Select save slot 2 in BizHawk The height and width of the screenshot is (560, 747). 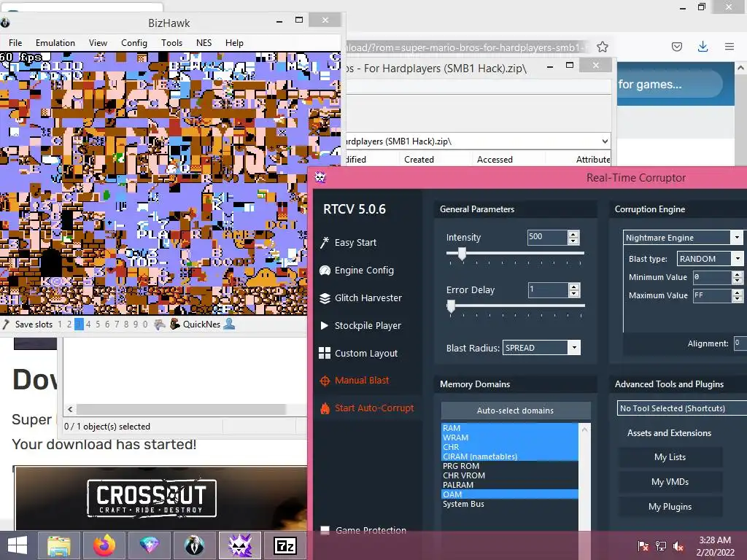[69, 324]
